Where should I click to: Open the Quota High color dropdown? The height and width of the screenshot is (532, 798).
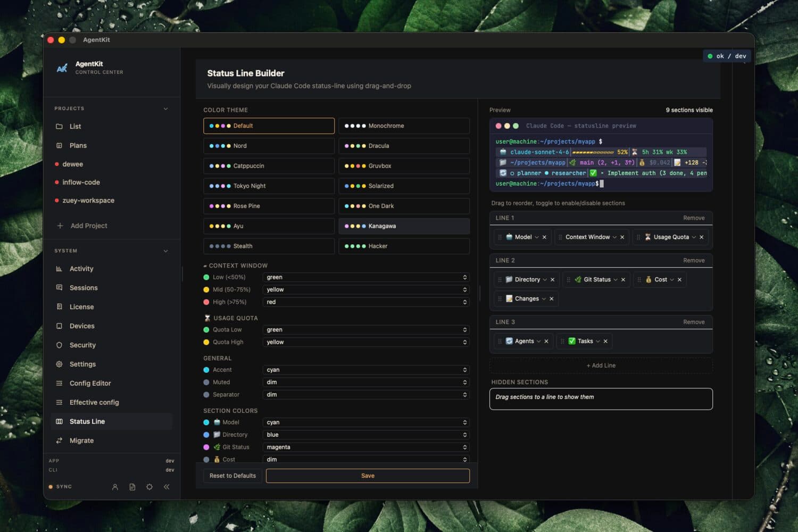tap(366, 342)
